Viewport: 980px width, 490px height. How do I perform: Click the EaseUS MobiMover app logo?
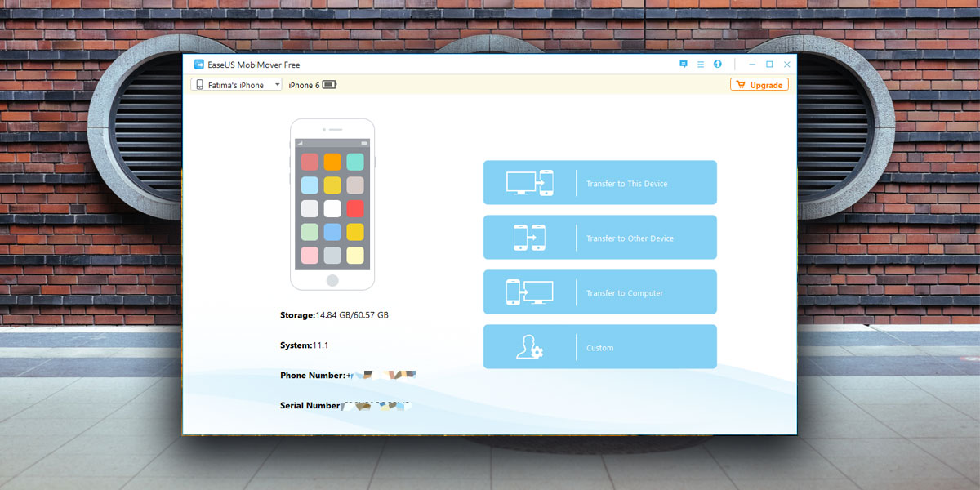(198, 65)
